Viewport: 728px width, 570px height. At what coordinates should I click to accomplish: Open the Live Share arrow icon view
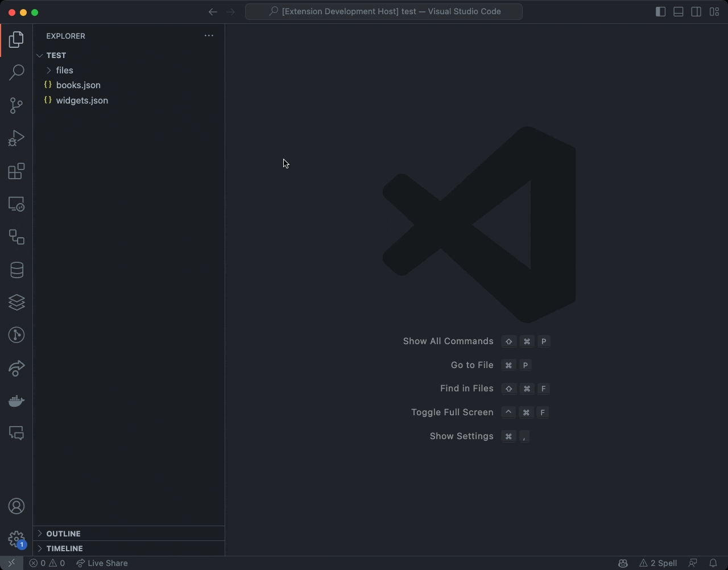pyautogui.click(x=16, y=368)
